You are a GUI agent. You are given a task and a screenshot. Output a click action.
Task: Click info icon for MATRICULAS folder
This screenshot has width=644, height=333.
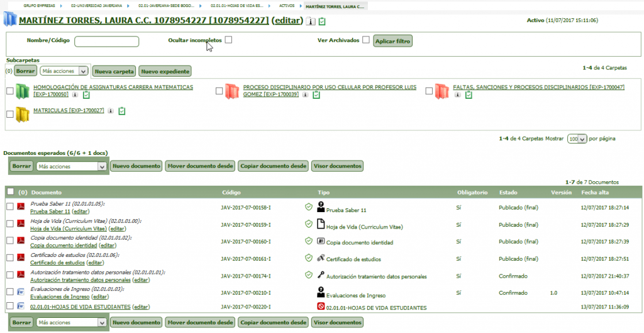pyautogui.click(x=111, y=111)
